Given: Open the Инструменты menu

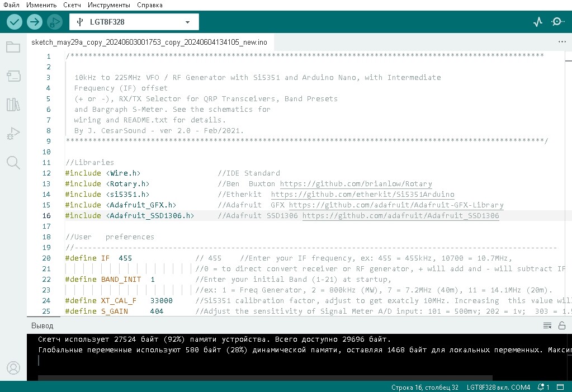Looking at the screenshot, I should click(108, 5).
